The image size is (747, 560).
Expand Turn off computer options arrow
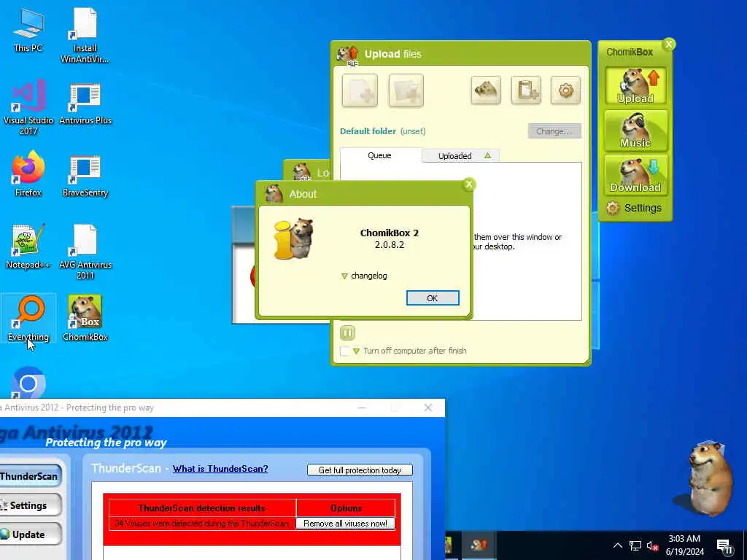tap(356, 351)
